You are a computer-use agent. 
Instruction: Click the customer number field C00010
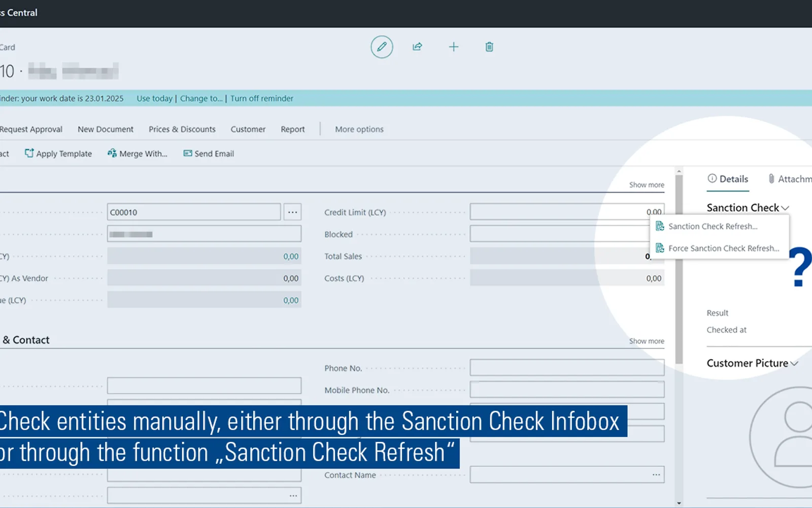(194, 212)
